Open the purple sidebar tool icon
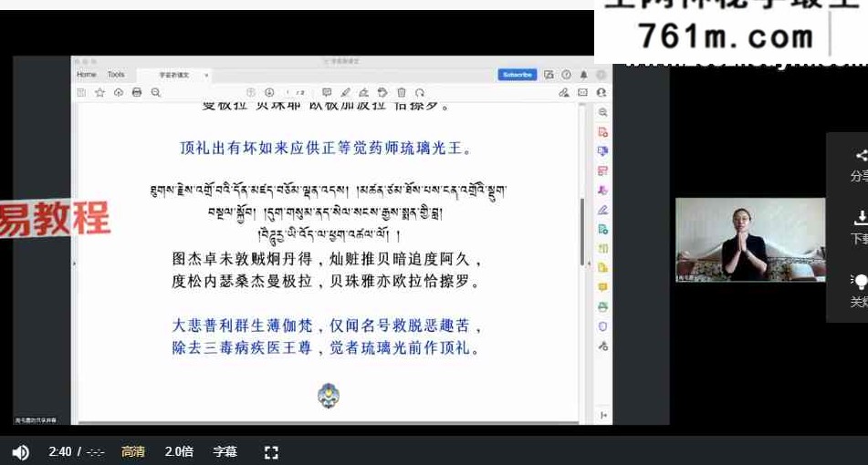The height and width of the screenshot is (465, 868). point(602,191)
